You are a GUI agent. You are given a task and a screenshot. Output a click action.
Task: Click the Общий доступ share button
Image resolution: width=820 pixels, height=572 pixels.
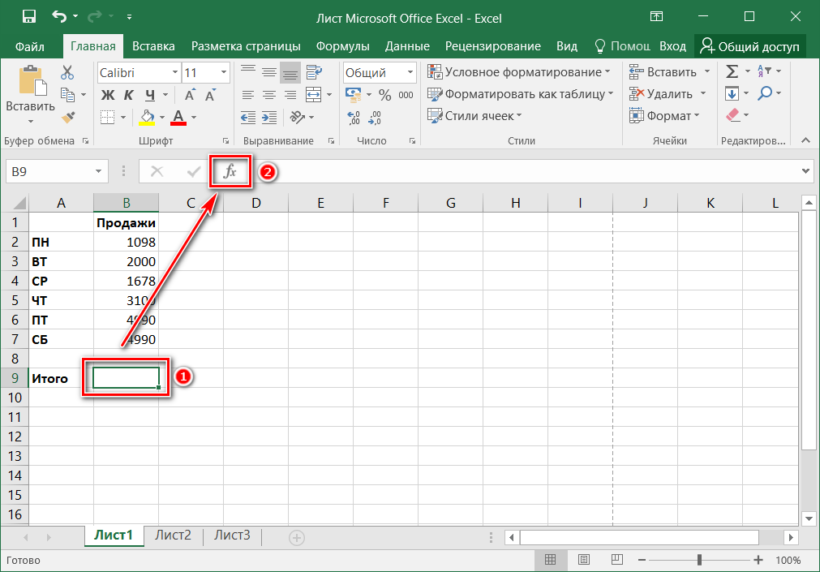point(750,46)
